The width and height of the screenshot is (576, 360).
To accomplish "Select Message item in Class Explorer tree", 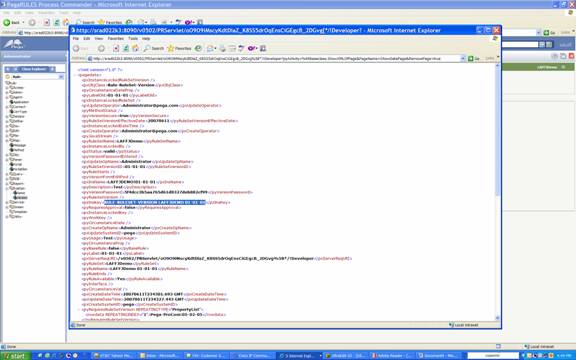I will pos(18,145).
